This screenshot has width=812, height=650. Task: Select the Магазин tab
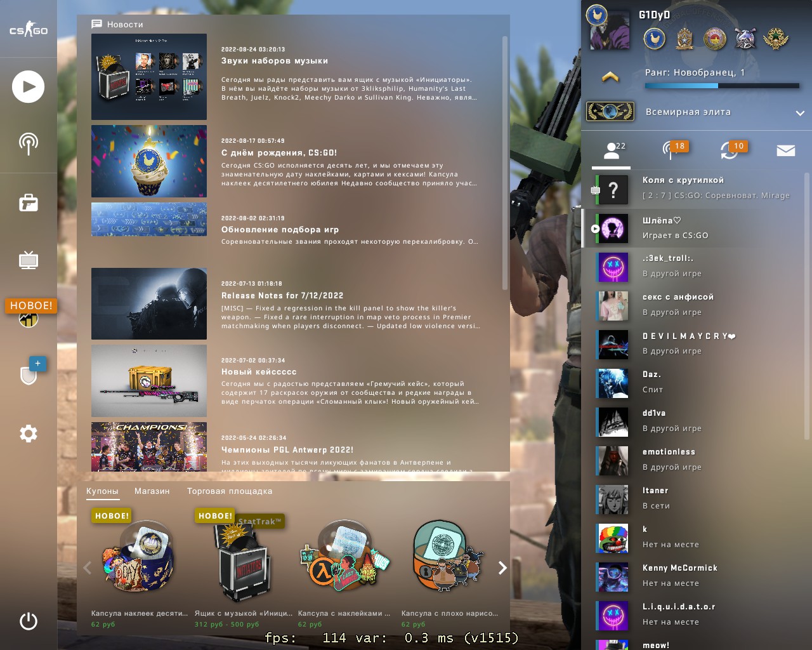click(152, 491)
